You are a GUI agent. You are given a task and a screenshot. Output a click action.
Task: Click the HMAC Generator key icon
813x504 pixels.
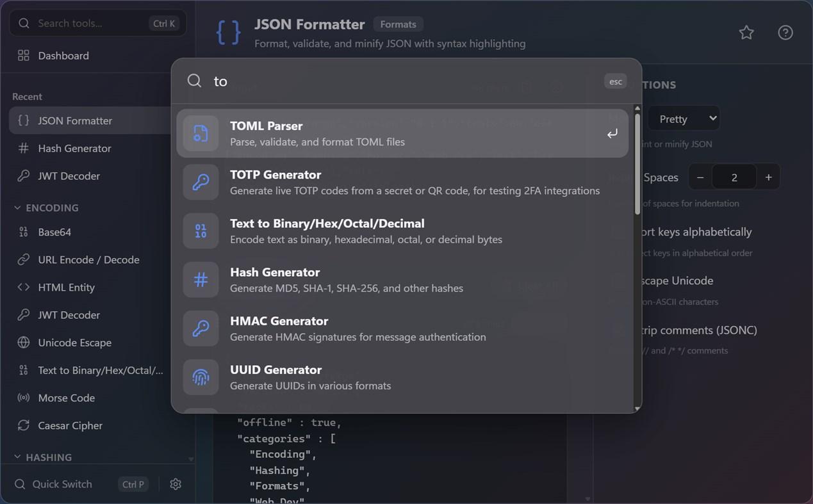click(x=201, y=328)
